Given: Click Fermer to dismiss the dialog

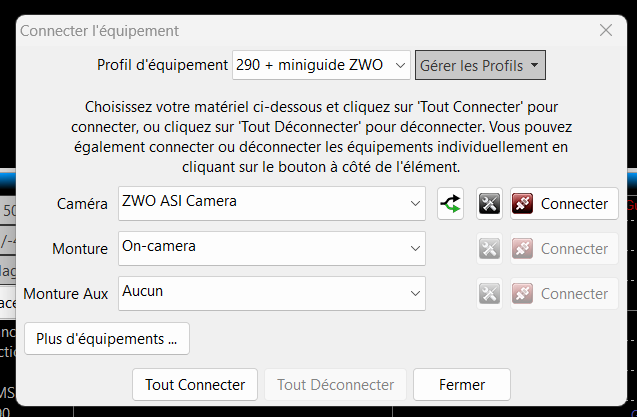Looking at the screenshot, I should pyautogui.click(x=462, y=384).
